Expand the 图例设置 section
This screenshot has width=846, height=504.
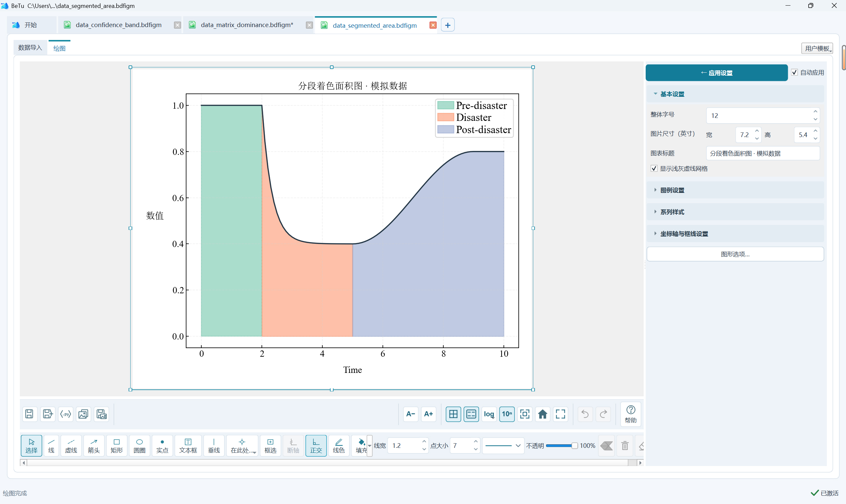[x=735, y=190]
